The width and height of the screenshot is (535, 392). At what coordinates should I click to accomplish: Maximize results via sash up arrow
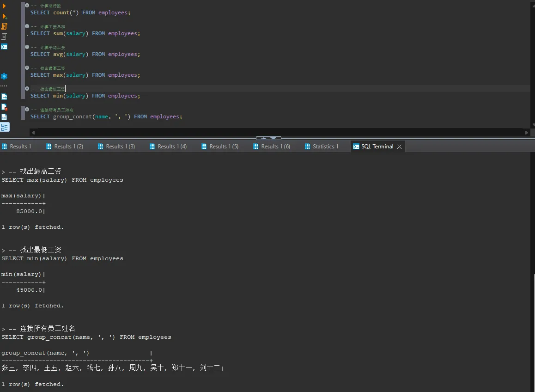(263, 138)
